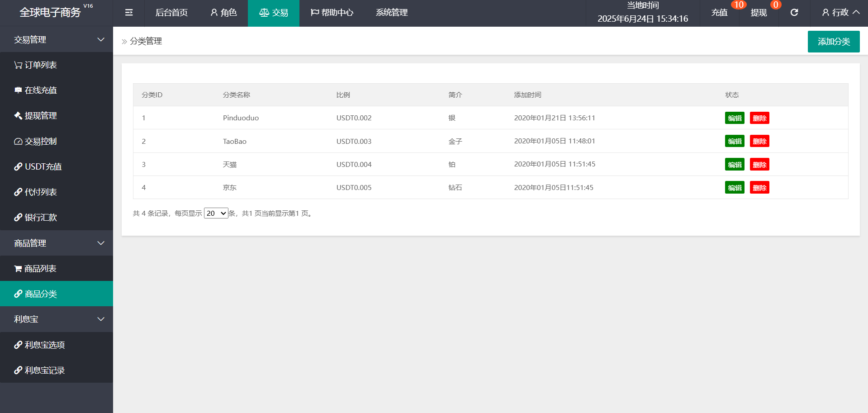Click timestamp 2020年01月21日 13:56:11
Image resolution: width=868 pixels, height=413 pixels.
coord(555,118)
